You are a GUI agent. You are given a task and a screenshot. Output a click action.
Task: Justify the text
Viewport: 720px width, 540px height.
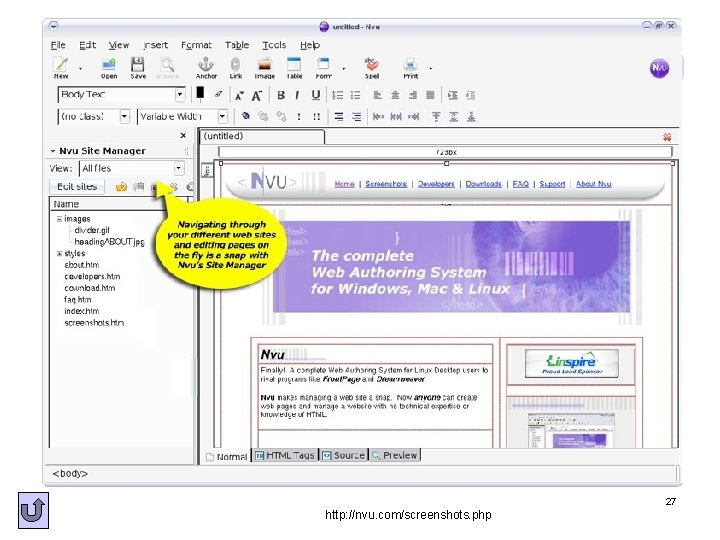[x=430, y=95]
